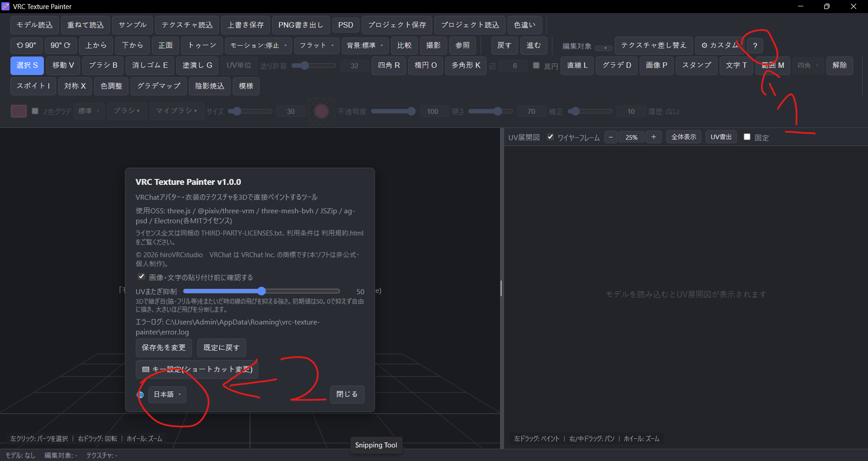Image resolution: width=868 pixels, height=461 pixels.
Task: Zoom out UV view with minus
Action: 611,137
